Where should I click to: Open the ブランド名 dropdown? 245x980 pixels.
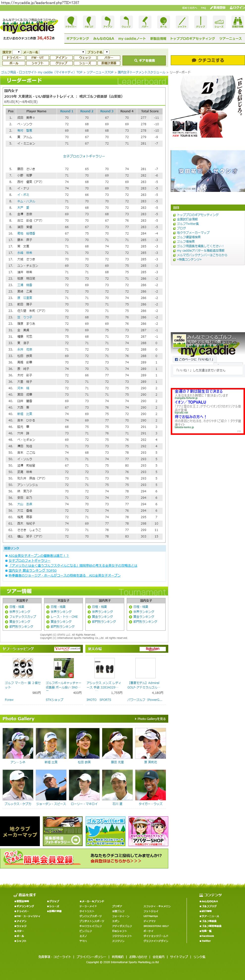[106, 52]
